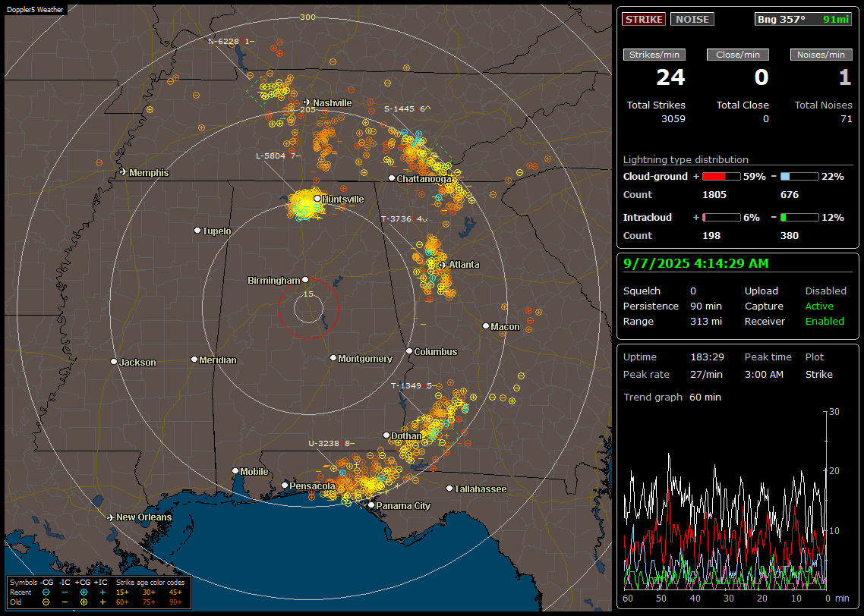
Task: Click the Huntsville city marker
Action: pyautogui.click(x=317, y=199)
